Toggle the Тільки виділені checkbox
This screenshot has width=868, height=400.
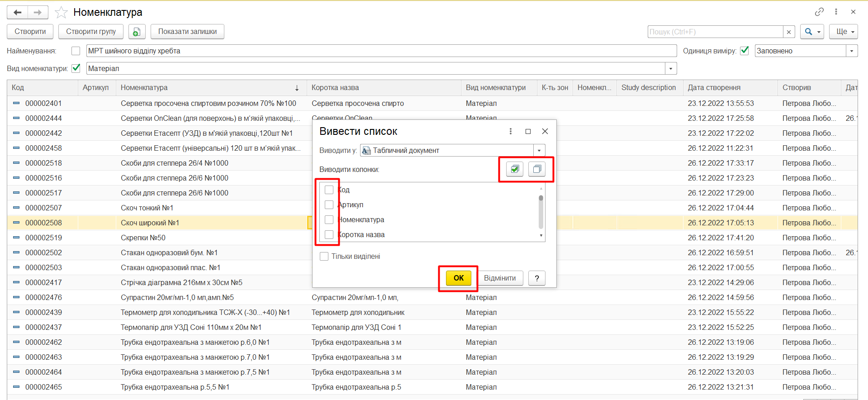click(x=324, y=257)
